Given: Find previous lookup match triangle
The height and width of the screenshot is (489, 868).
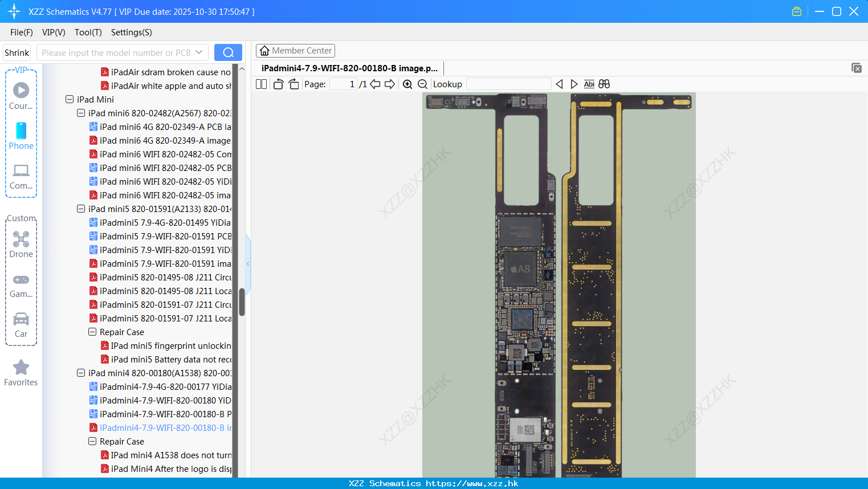Looking at the screenshot, I should tap(559, 84).
